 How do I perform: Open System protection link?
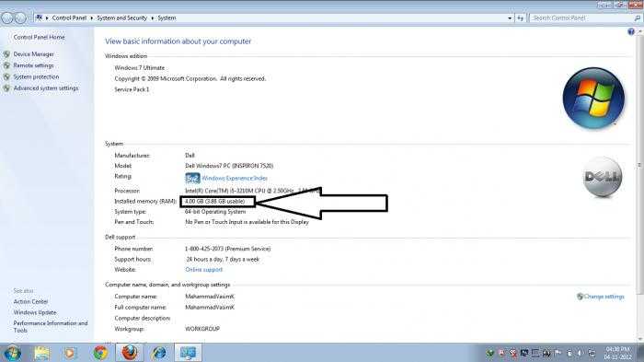click(x=36, y=77)
